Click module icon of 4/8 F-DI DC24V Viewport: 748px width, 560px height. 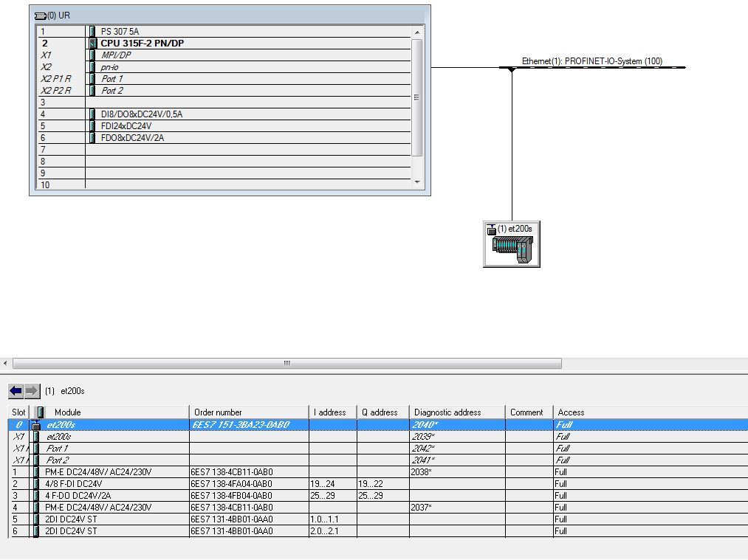point(35,484)
